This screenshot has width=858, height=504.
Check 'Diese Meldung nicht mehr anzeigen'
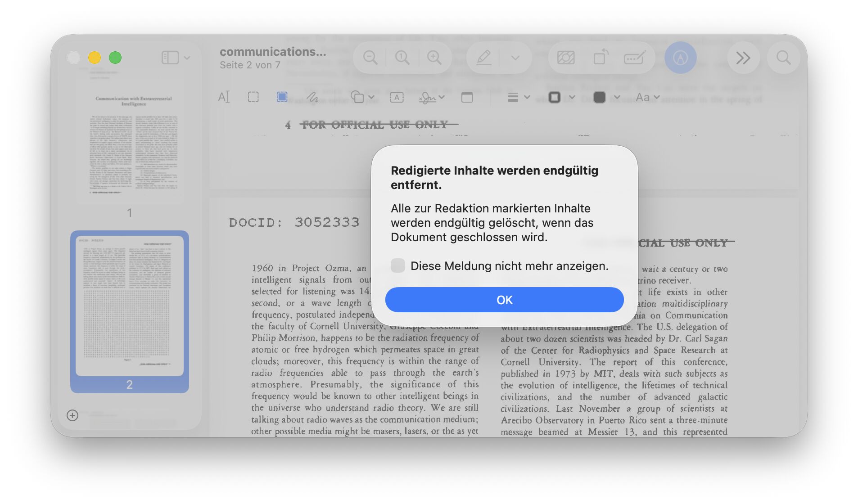(398, 265)
